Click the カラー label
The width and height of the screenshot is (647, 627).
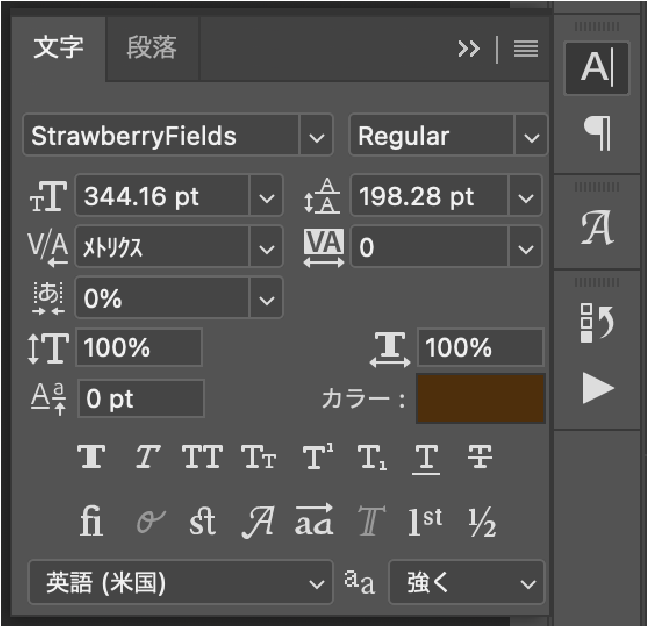pos(363,399)
